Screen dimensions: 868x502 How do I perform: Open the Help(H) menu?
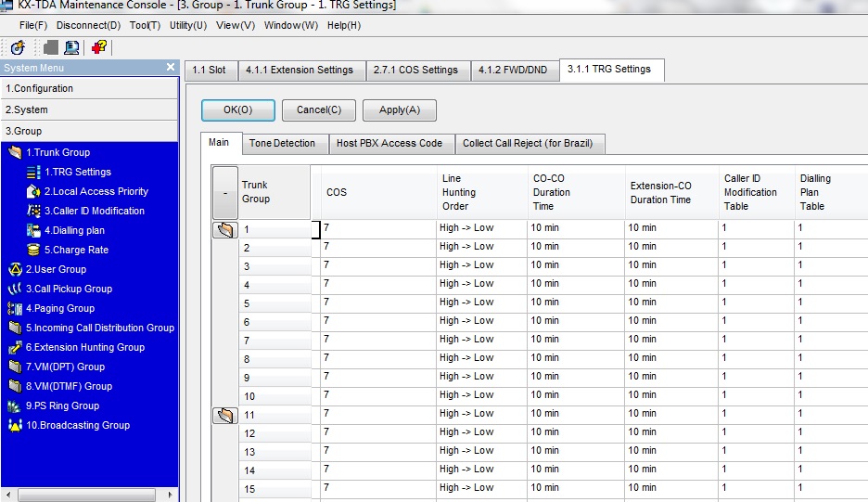[344, 25]
